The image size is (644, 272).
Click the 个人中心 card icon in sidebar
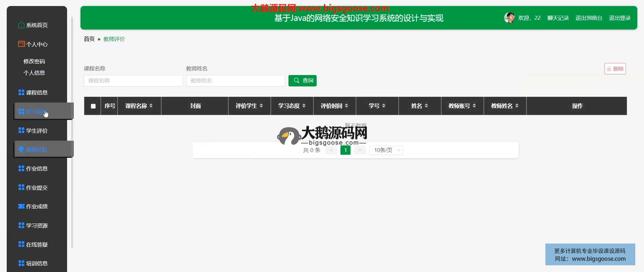[x=21, y=44]
